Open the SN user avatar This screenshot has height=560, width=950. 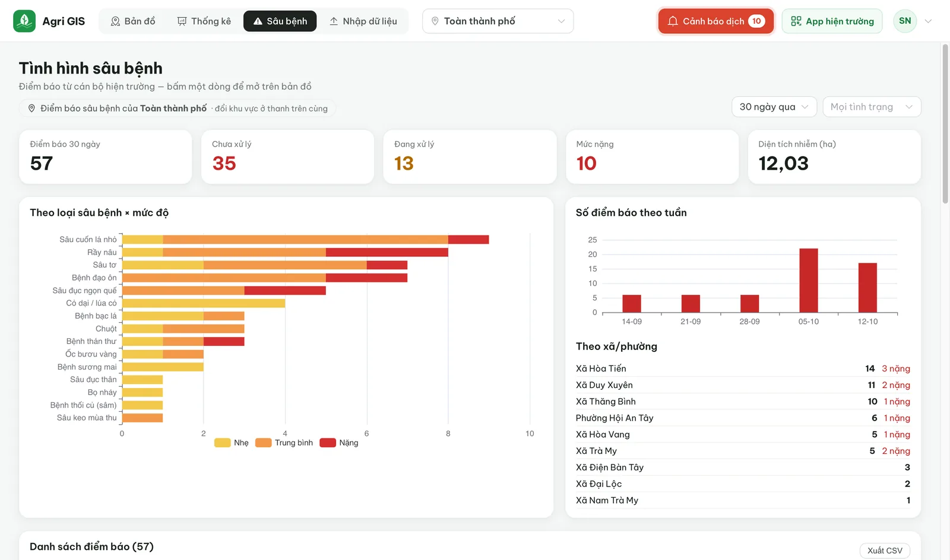click(905, 21)
